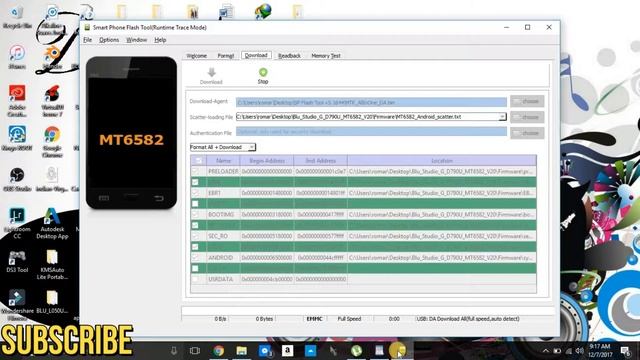Show hidden tray icons chevron

coord(546,351)
